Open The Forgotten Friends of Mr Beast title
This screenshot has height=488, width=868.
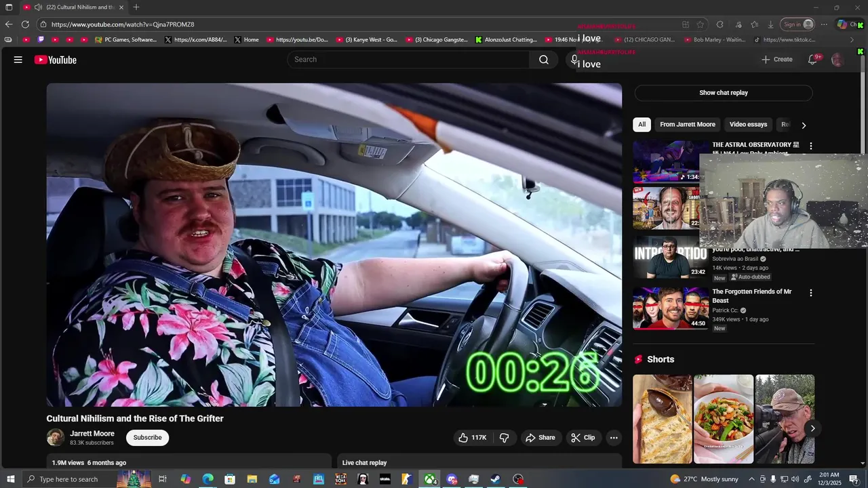[752, 296]
